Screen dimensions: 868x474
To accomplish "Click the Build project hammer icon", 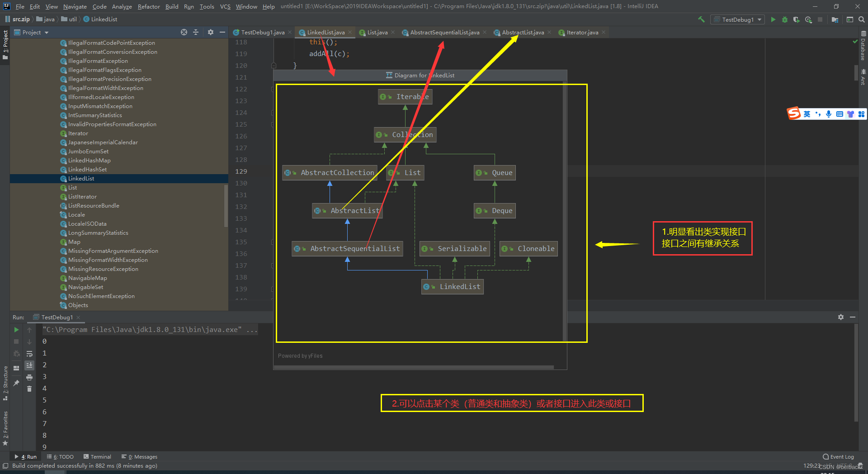I will pyautogui.click(x=701, y=19).
